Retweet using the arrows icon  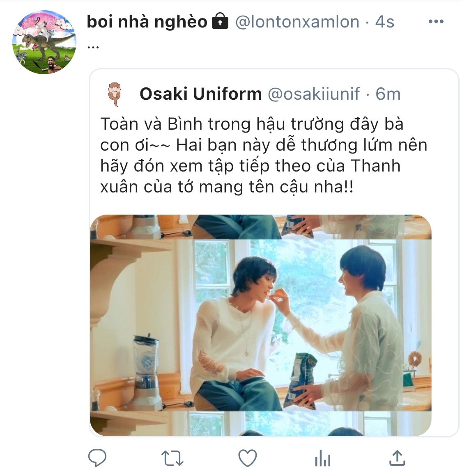[x=172, y=458]
